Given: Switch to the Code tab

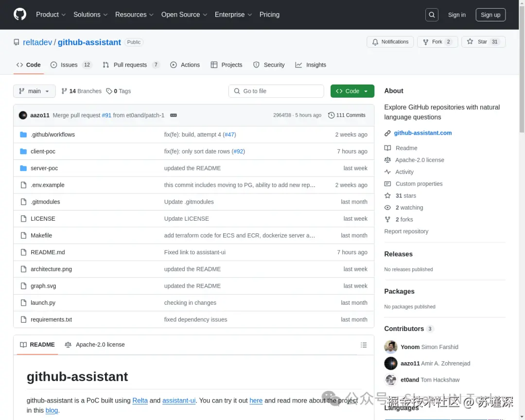Looking at the screenshot, I should 29,65.
